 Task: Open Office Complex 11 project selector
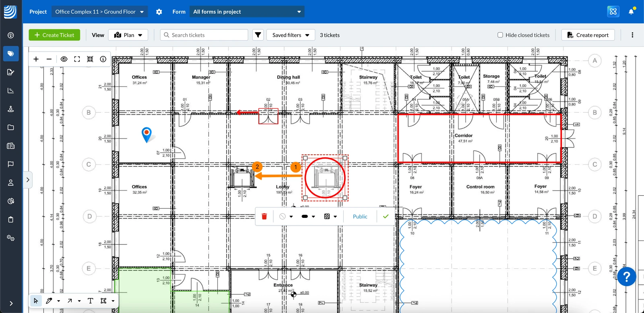pos(99,12)
